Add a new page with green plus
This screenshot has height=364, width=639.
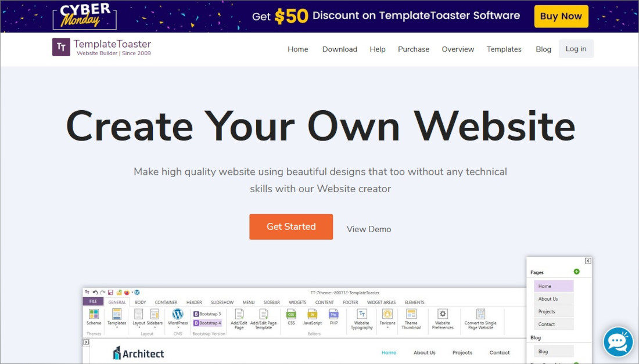pos(576,272)
